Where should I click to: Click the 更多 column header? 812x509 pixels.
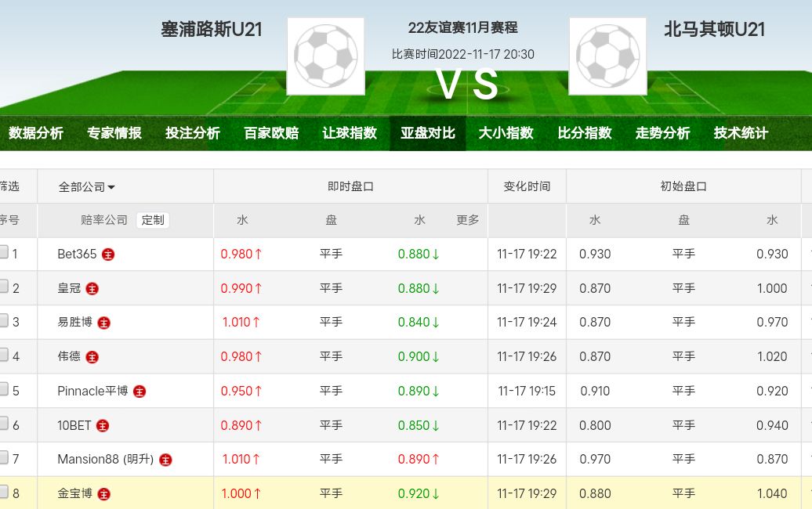pos(468,221)
